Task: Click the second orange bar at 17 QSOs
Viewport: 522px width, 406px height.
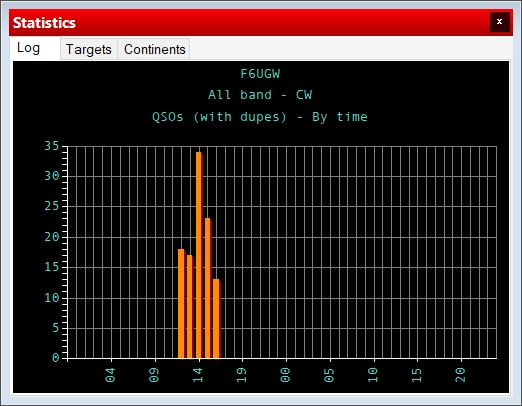Action: tap(190, 307)
